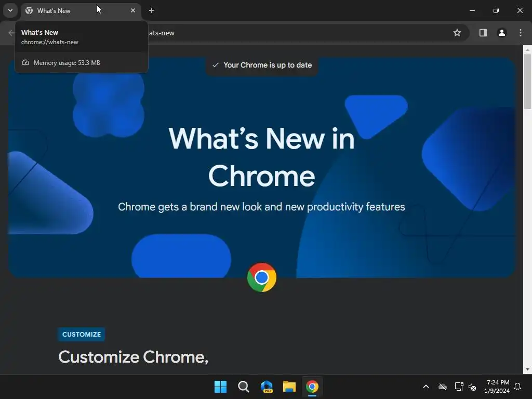Click the Chrome taskbar icon
This screenshot has height=399, width=532.
tap(312, 387)
